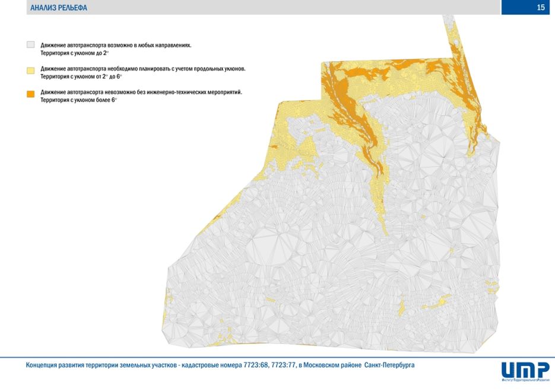Click the IMP logo in the bottom corner
Image resolution: width=555 pixels, height=392 pixels.
coord(525,368)
